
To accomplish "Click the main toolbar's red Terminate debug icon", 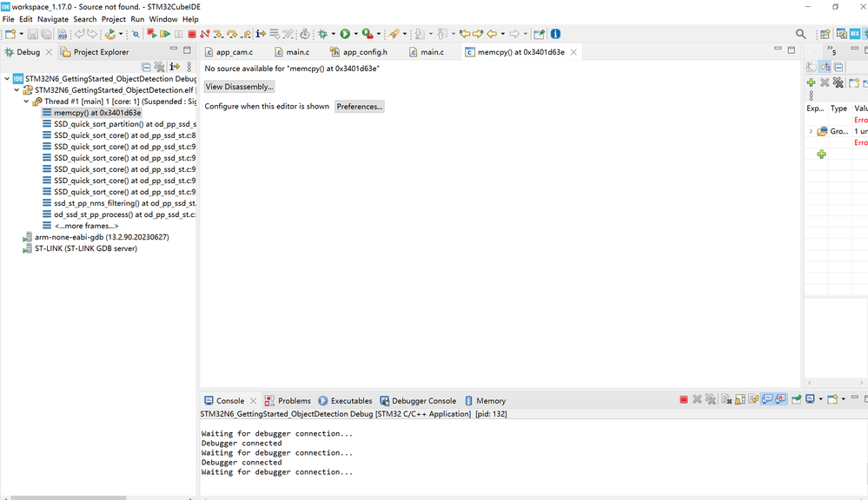I will tap(191, 34).
